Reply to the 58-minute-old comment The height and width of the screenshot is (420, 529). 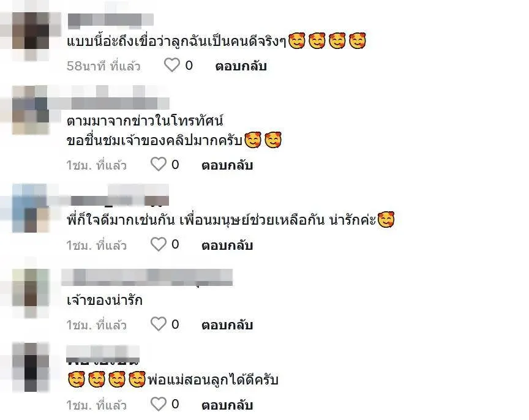[241, 66]
